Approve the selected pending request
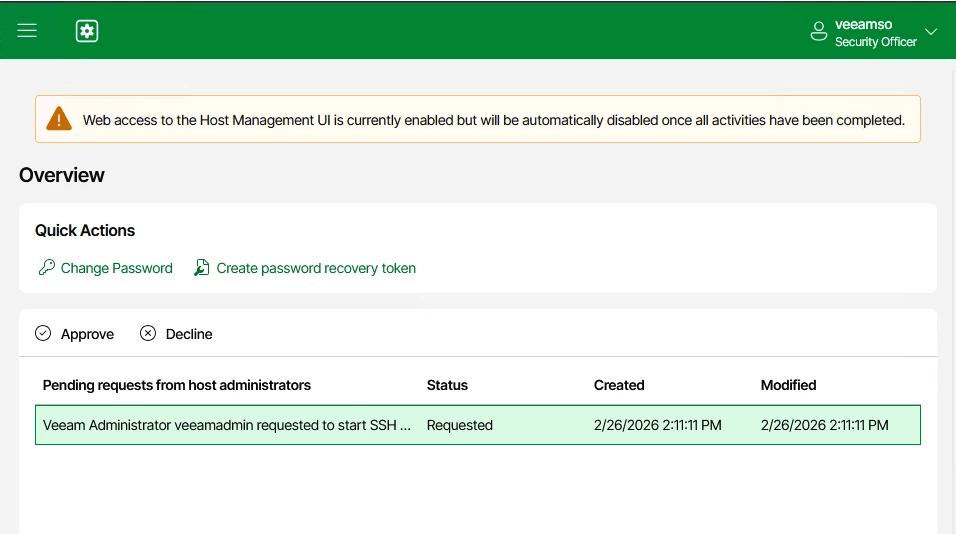 (74, 334)
